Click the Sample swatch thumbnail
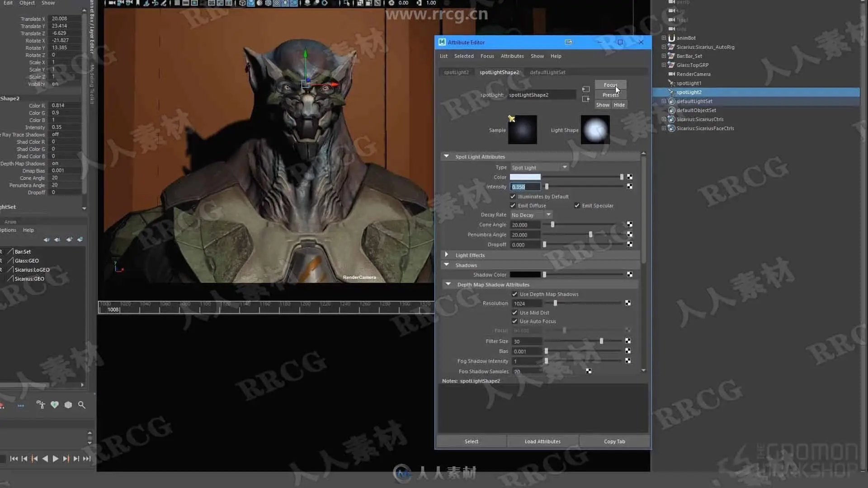 [523, 130]
